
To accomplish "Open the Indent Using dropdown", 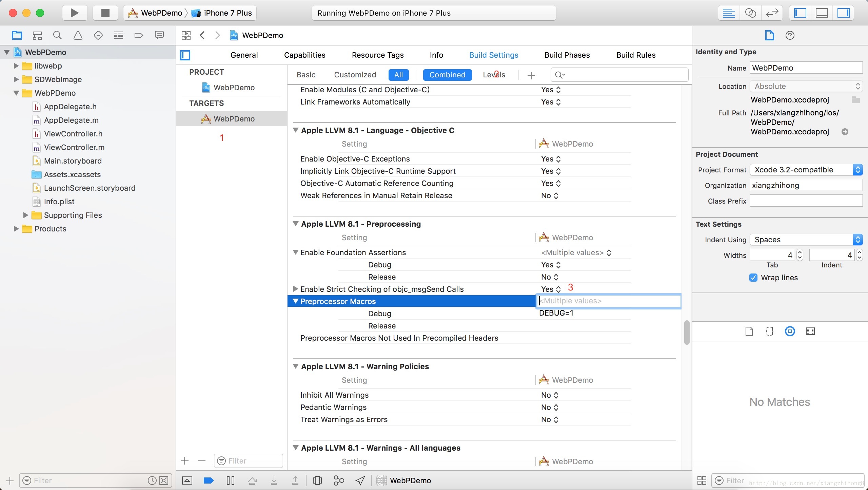I will (806, 240).
